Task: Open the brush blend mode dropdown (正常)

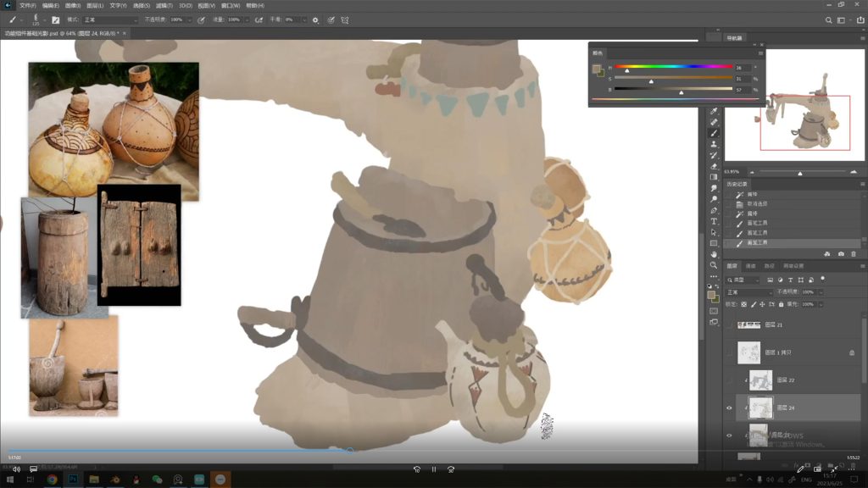Action: click(x=110, y=19)
